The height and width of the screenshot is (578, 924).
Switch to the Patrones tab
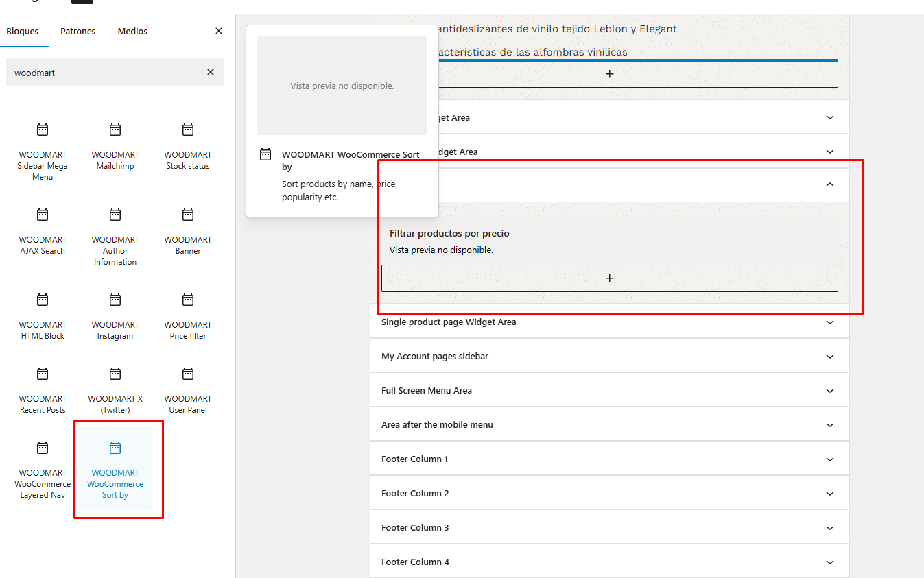[78, 31]
